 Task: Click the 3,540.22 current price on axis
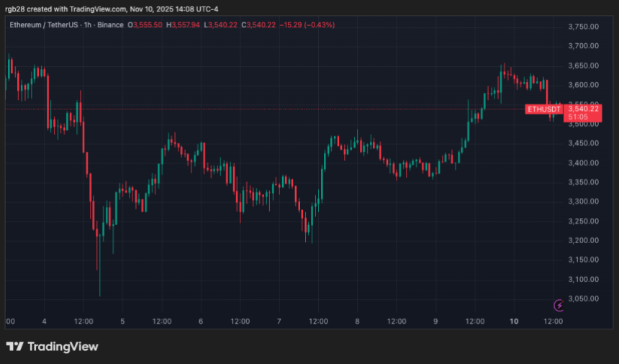(x=584, y=109)
